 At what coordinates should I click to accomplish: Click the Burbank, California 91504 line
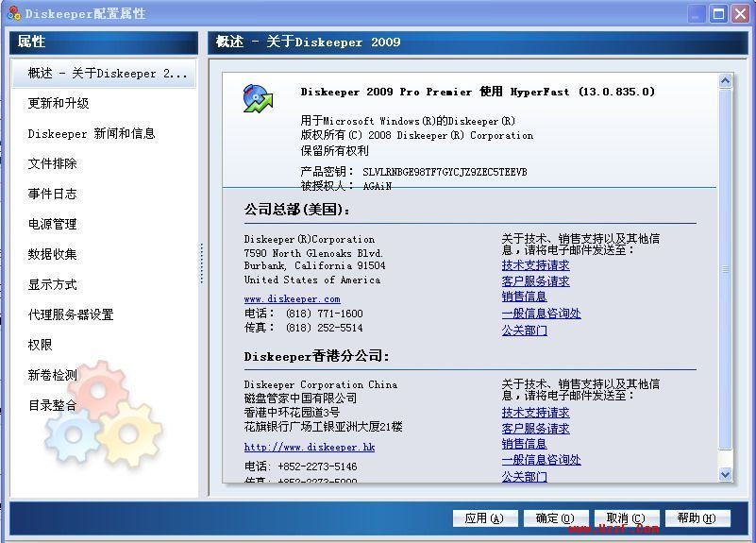pyautogui.click(x=314, y=265)
